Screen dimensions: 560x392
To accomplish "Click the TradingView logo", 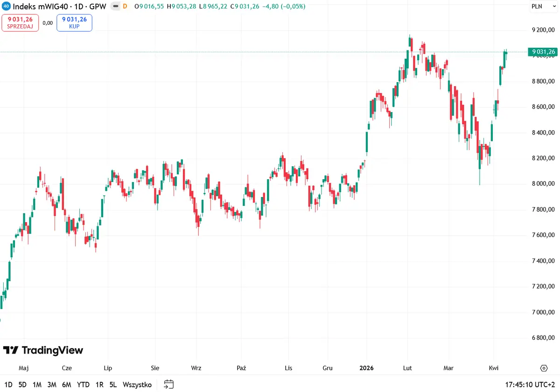I will (x=43, y=350).
